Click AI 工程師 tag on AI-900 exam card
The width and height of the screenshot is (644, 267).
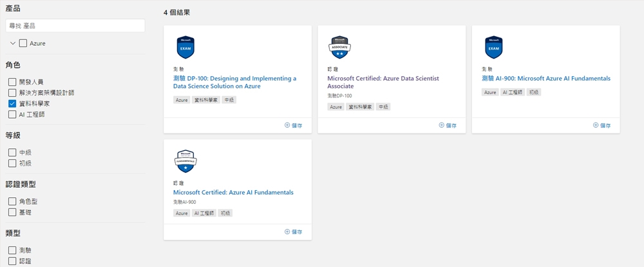(x=512, y=93)
